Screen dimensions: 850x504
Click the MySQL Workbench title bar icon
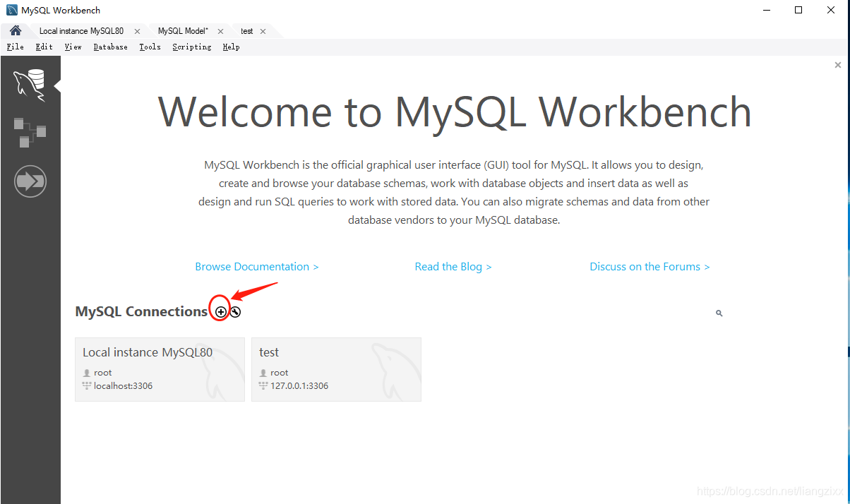click(12, 10)
